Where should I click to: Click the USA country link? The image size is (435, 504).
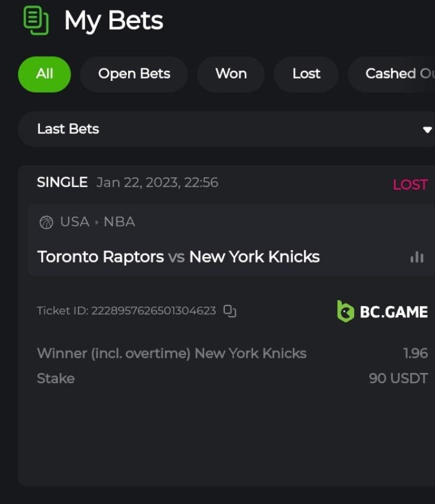[x=75, y=222]
